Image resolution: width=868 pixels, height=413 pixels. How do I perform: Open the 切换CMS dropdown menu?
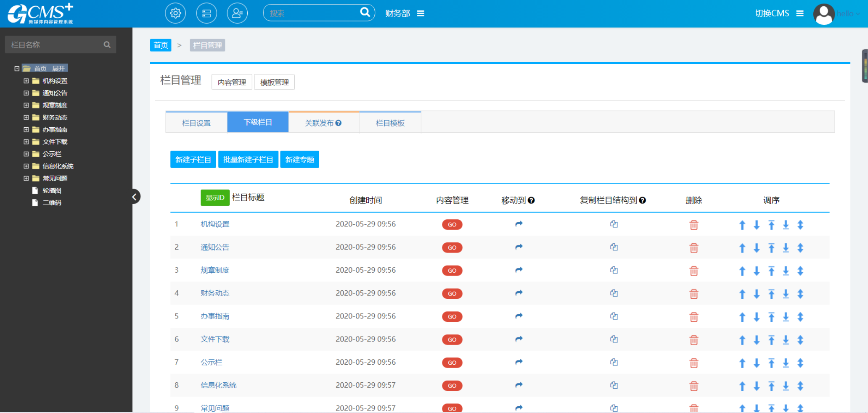(x=800, y=13)
